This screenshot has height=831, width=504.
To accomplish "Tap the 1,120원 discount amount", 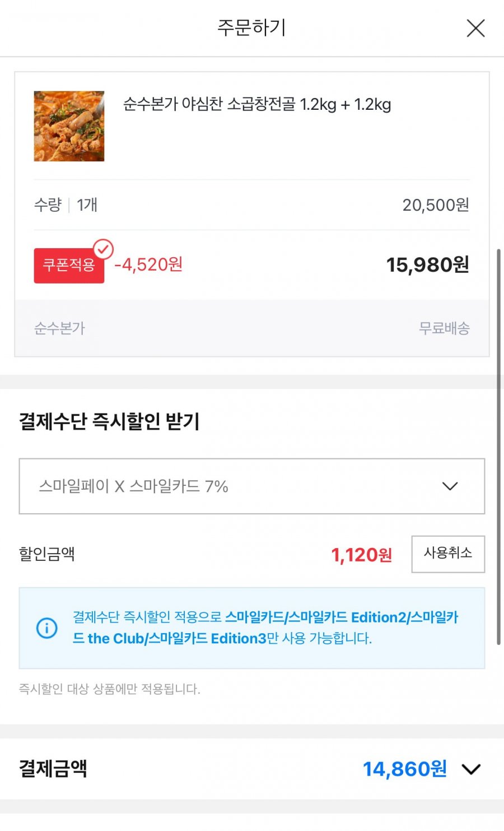I will [x=362, y=555].
